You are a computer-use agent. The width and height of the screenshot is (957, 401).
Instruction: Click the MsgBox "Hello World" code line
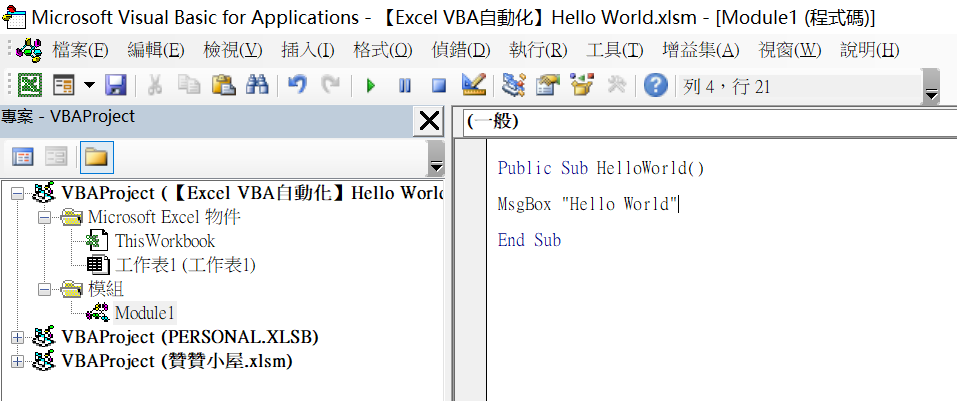588,204
